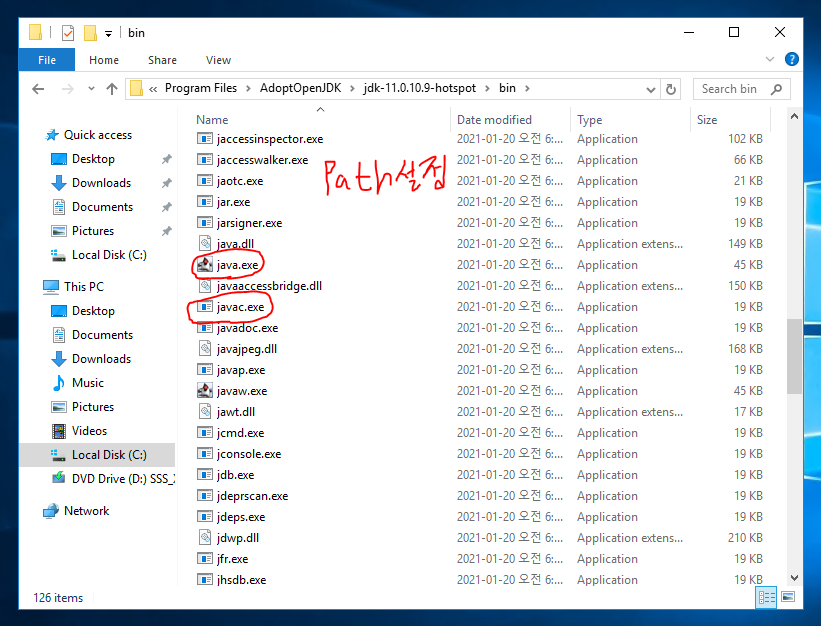Select the jconsole.exe icon
821x626 pixels.
click(205, 454)
